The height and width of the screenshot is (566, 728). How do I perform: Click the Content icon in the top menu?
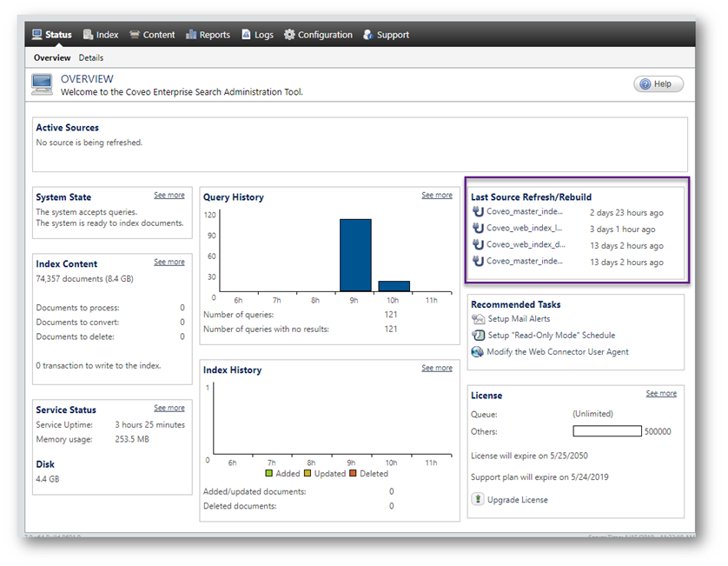point(134,35)
